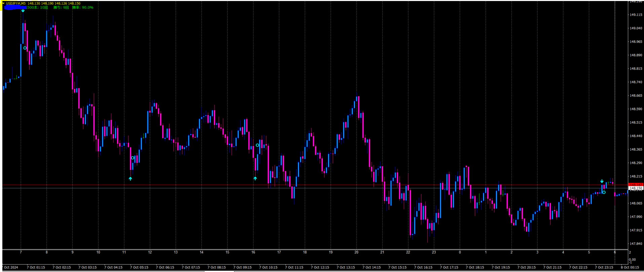Click the OHLC values 148.130 148.190 148.126 148.150

(54, 3)
